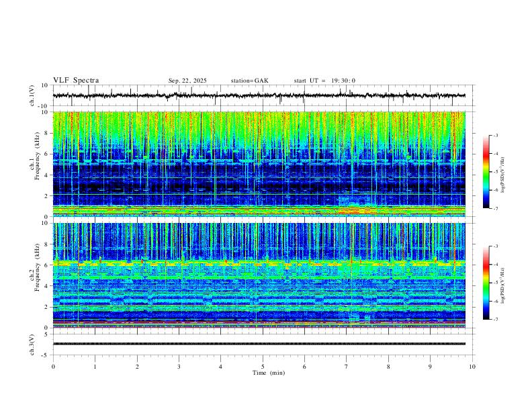Click the "2" kHz tick on ch.2 frequency axis
This screenshot has height=411, width=532.
coord(46,307)
